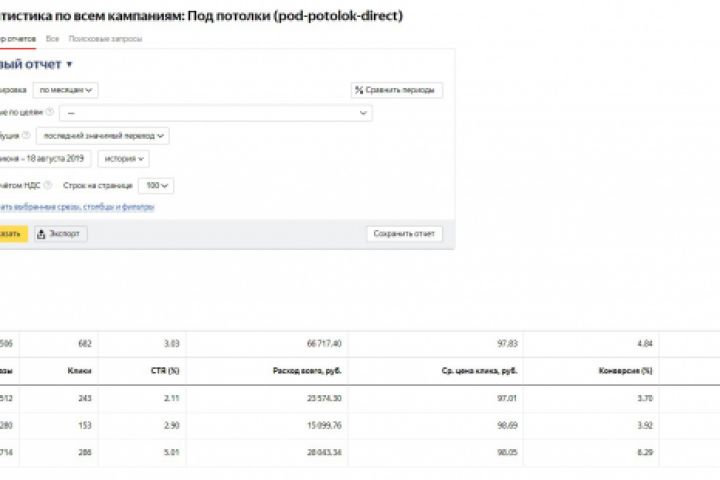Viewport: 720px width, 480px height.
Task: Click help icon next to goals data label
Action: coord(50,112)
